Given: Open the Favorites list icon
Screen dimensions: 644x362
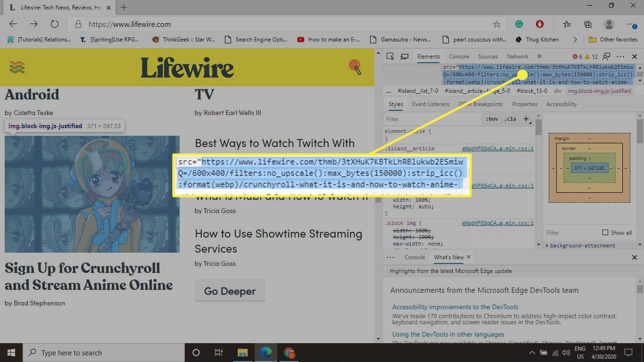Looking at the screenshot, I should [x=567, y=24].
